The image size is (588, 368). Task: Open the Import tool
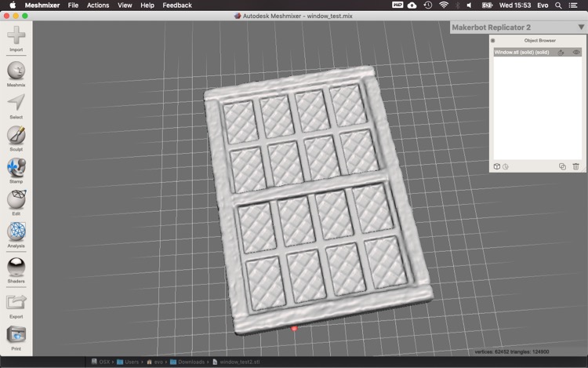[x=16, y=38]
